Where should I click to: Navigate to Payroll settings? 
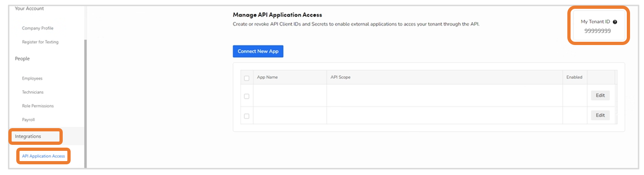(x=28, y=120)
